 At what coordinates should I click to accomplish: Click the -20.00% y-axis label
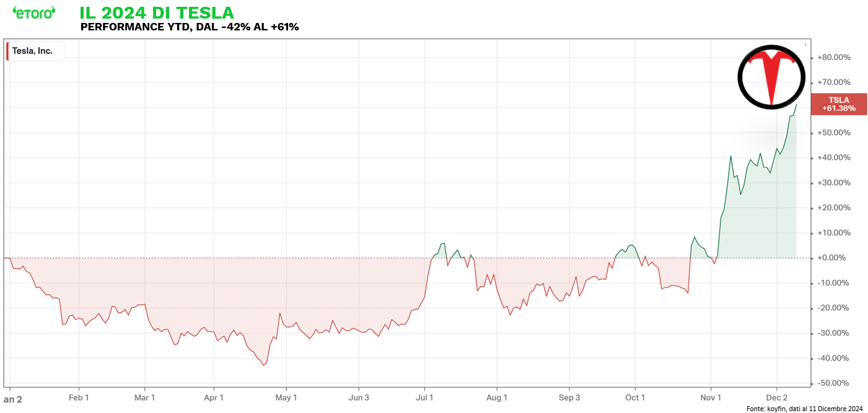click(x=834, y=308)
